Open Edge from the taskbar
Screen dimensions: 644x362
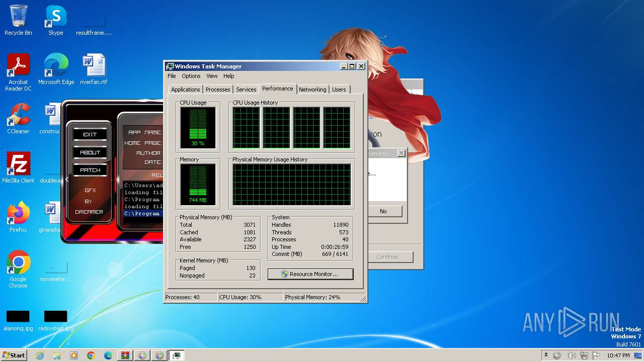pyautogui.click(x=108, y=355)
